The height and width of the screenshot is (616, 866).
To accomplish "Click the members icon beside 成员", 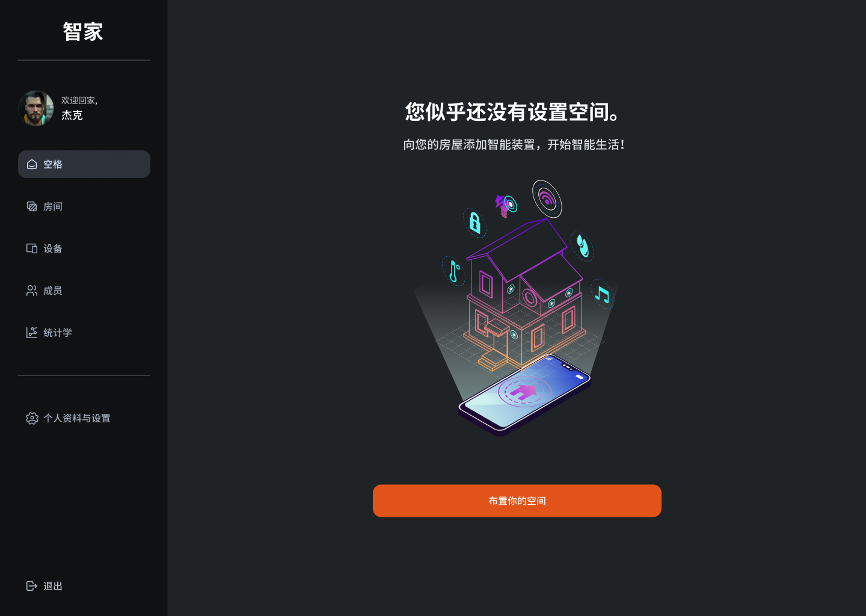I will (x=32, y=291).
